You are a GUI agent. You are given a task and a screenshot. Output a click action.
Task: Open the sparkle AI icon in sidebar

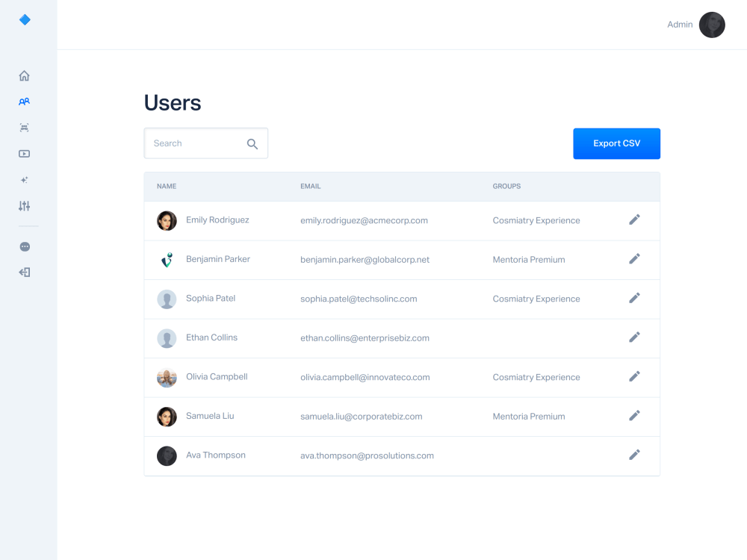[25, 180]
